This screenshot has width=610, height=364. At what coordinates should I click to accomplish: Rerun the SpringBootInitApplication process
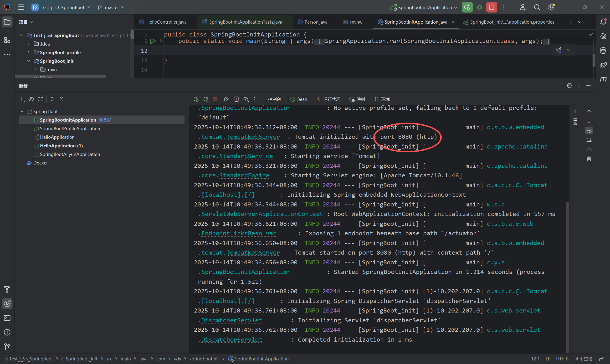tap(196, 99)
